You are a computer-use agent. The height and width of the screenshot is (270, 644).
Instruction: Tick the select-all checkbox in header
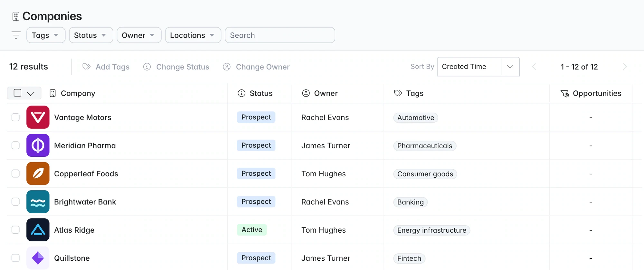[x=18, y=93]
